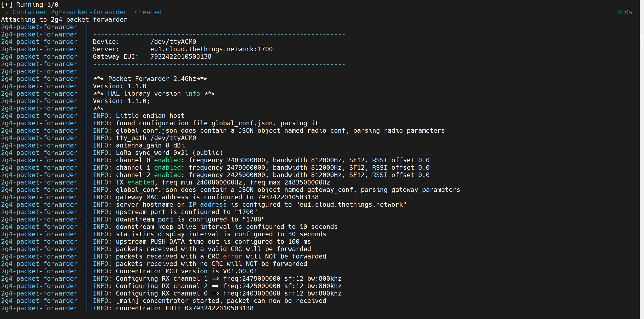Screen dimensions: 644x319
Task: Click the blue 'IP address' text
Action: (207, 205)
